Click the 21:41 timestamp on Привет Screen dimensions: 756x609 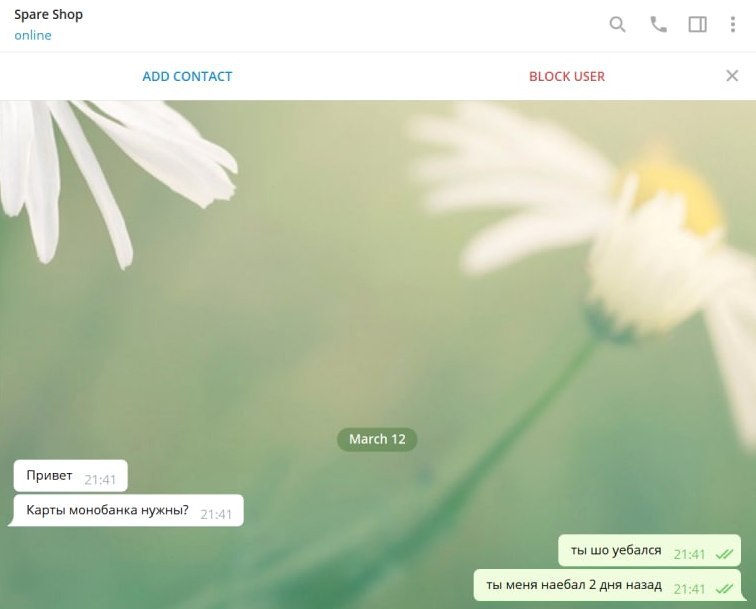[x=100, y=480]
